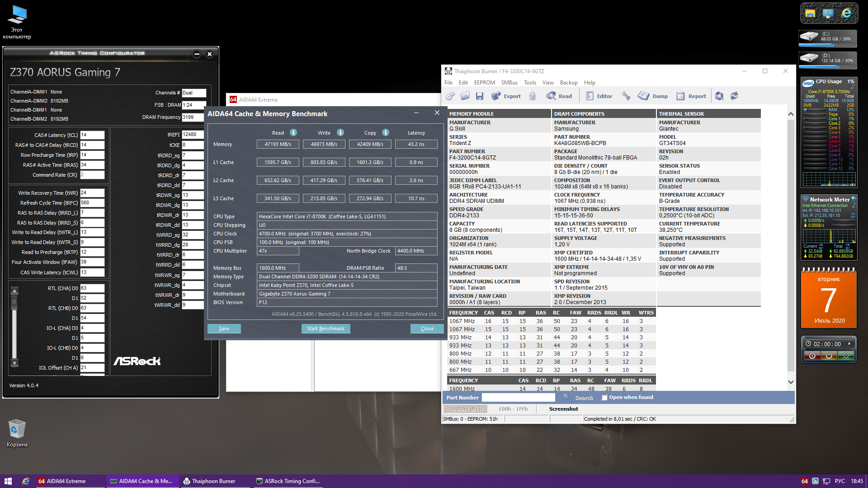Click the Save floppy disk icon in Thaiphoon Burner
This screenshot has width=868, height=488.
coord(480,96)
